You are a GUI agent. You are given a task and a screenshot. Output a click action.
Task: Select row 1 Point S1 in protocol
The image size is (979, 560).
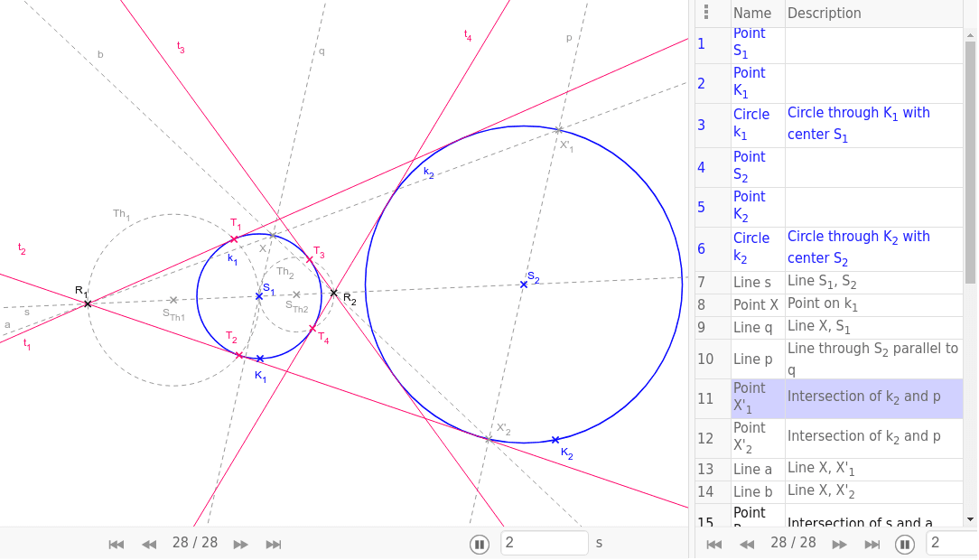pos(828,45)
